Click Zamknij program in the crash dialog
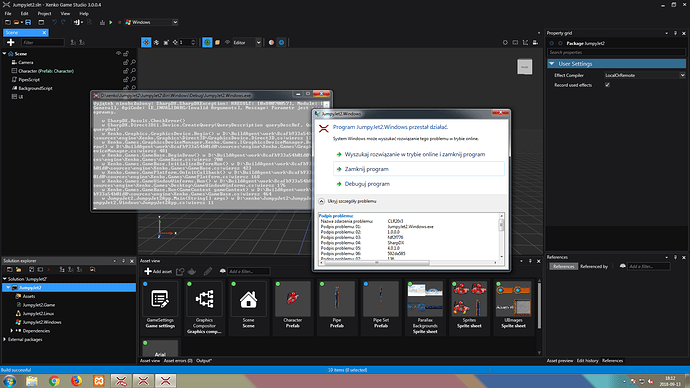 click(418, 169)
